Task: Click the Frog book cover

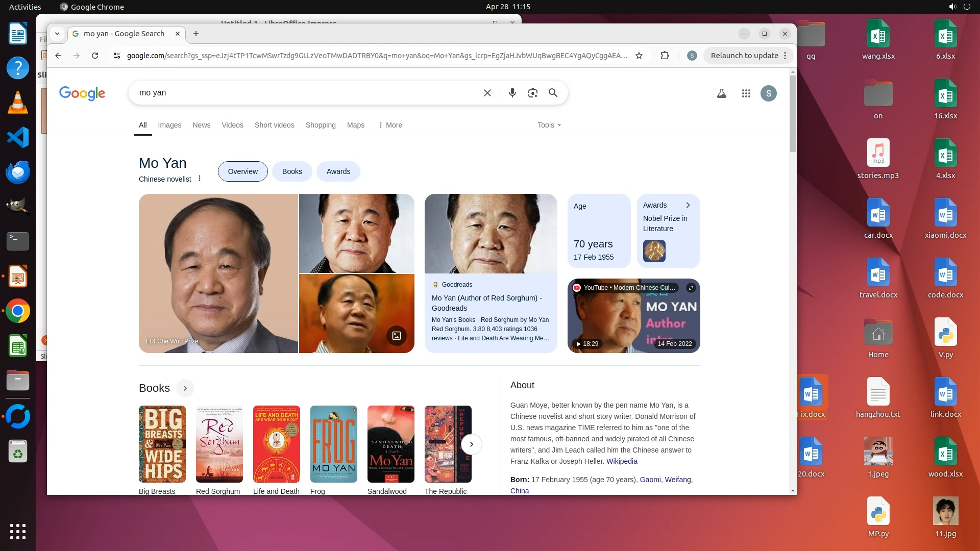Action: pos(334,444)
